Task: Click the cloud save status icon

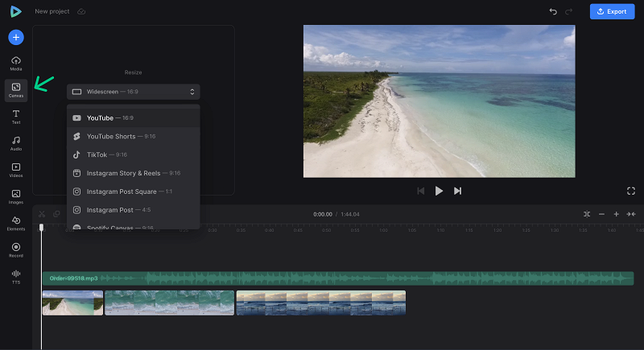Action: (x=81, y=11)
